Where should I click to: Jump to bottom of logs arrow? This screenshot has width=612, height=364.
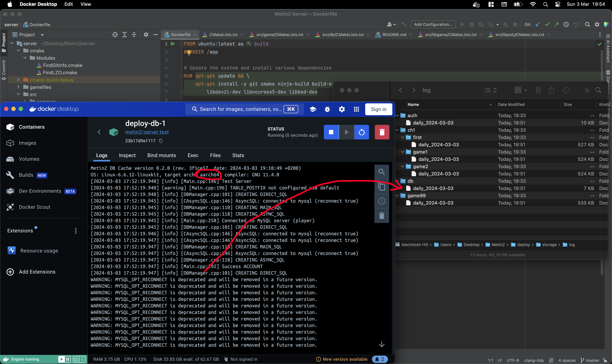click(381, 344)
